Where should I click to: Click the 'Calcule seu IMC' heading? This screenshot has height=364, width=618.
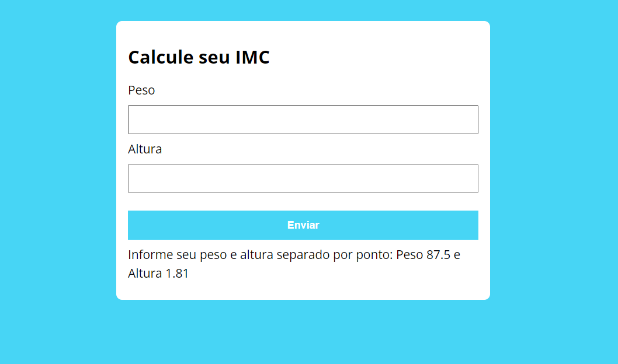[199, 57]
